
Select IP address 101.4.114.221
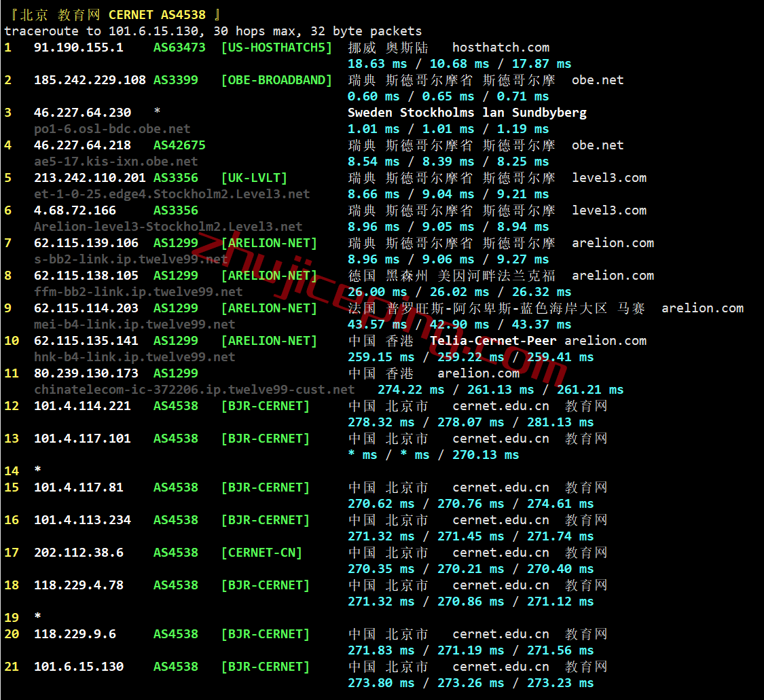(82, 407)
